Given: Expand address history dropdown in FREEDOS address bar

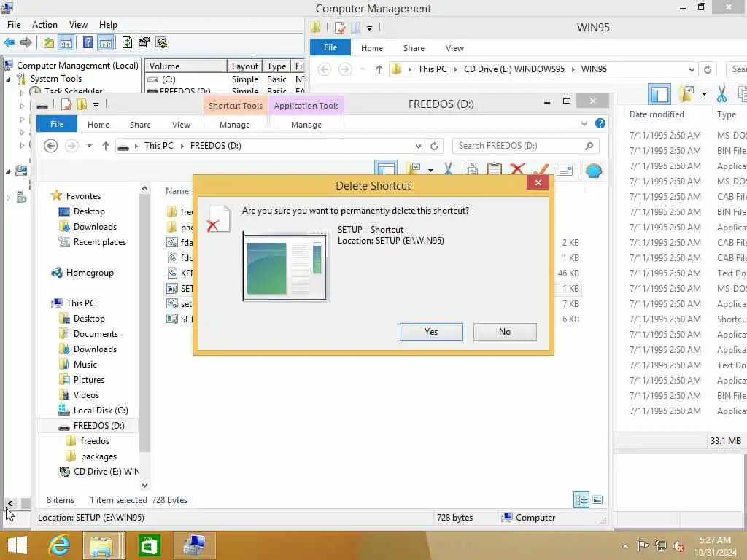Looking at the screenshot, I should coord(418,146).
